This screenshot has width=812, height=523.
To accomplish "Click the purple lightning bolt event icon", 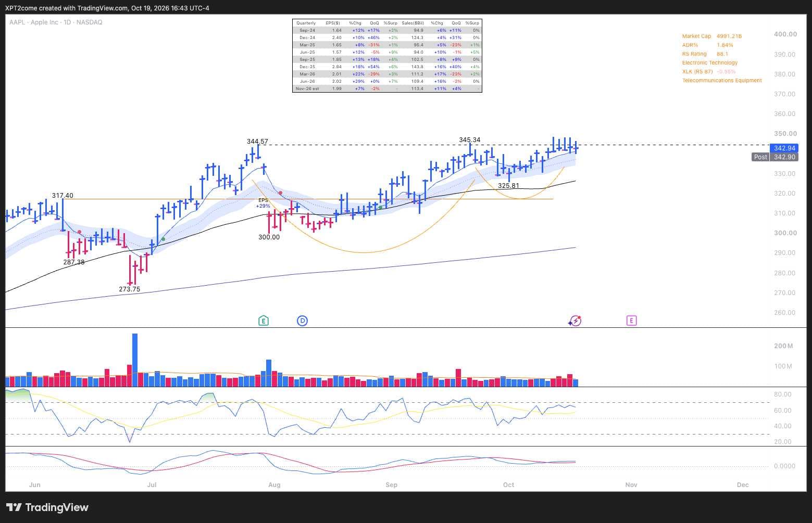I will click(x=574, y=321).
